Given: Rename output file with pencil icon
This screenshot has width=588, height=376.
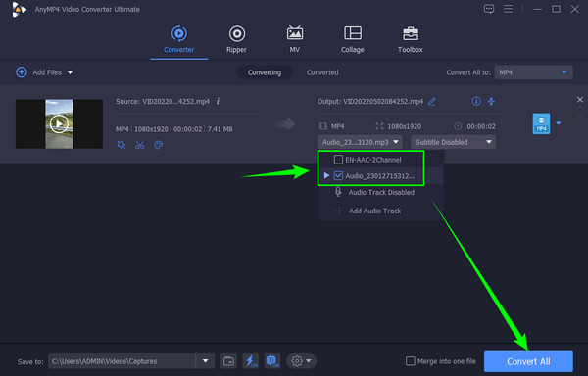Looking at the screenshot, I should coord(431,102).
